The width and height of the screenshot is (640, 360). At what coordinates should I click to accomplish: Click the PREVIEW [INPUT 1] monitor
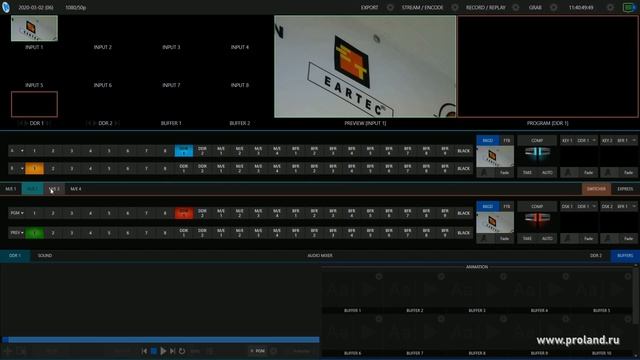pyautogui.click(x=365, y=67)
